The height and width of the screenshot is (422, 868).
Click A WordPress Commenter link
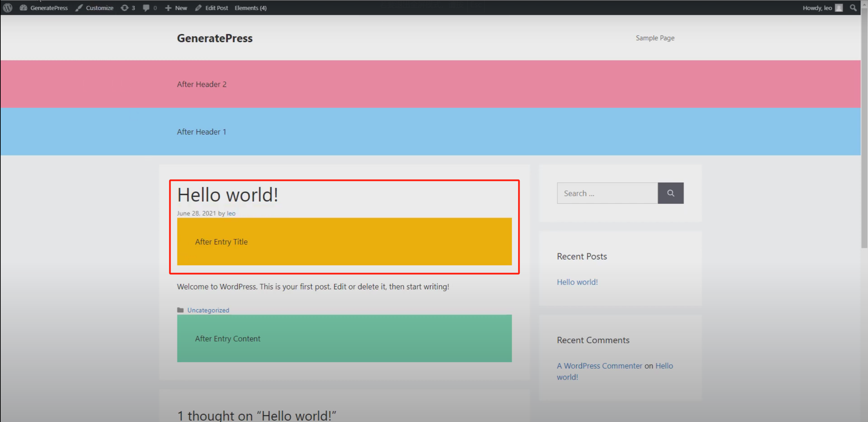599,366
